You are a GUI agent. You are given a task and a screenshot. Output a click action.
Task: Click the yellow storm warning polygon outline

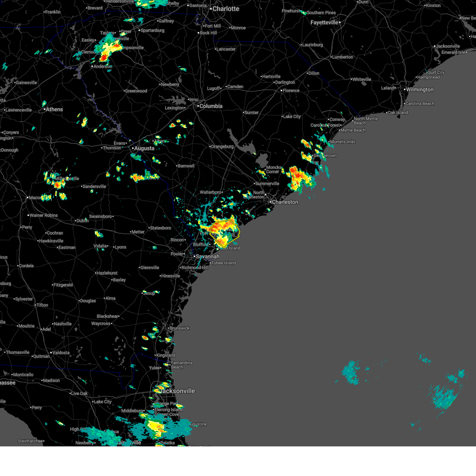pos(225,232)
